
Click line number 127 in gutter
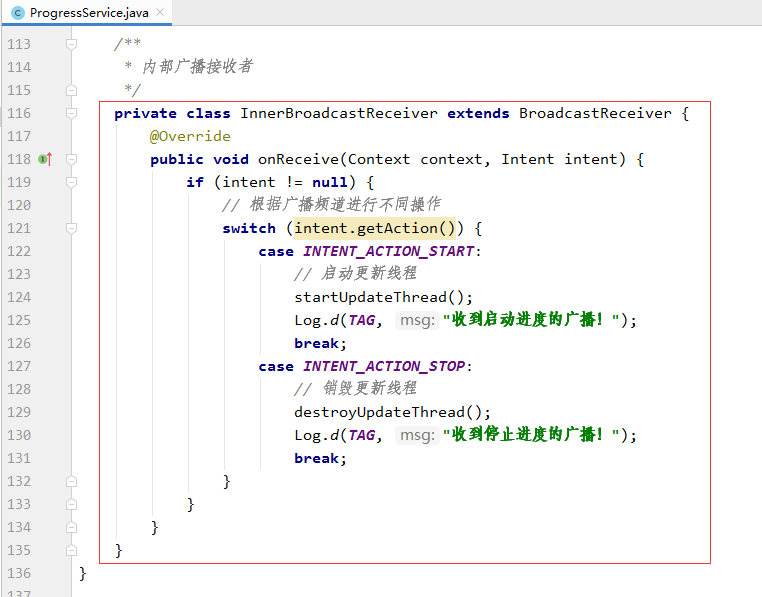19,366
